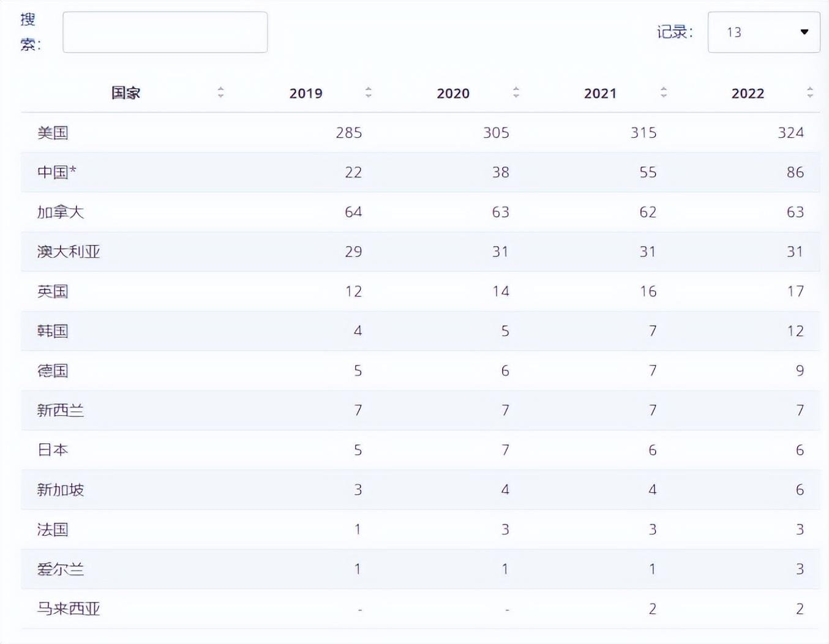Click the 新西兰 country cell
This screenshot has height=644, width=829.
(60, 410)
